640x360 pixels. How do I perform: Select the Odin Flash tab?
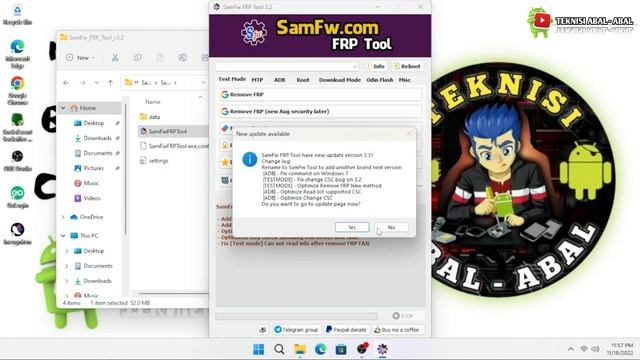pyautogui.click(x=380, y=80)
